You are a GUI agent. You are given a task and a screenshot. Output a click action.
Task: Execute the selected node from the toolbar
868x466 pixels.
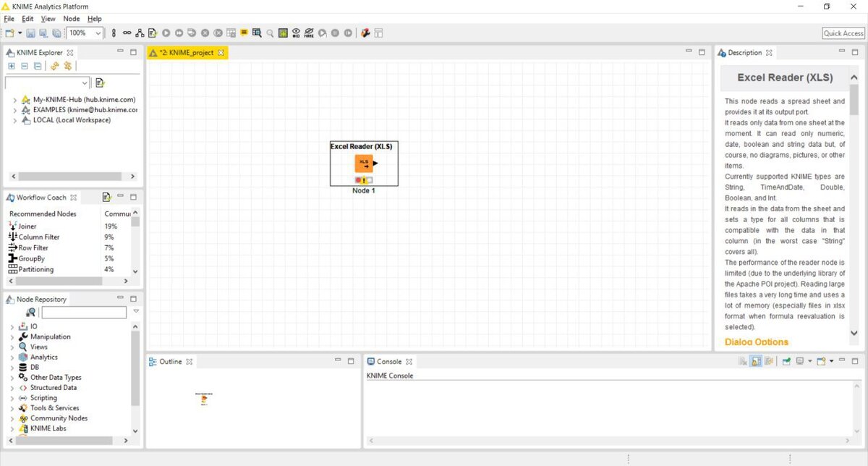[x=166, y=33]
